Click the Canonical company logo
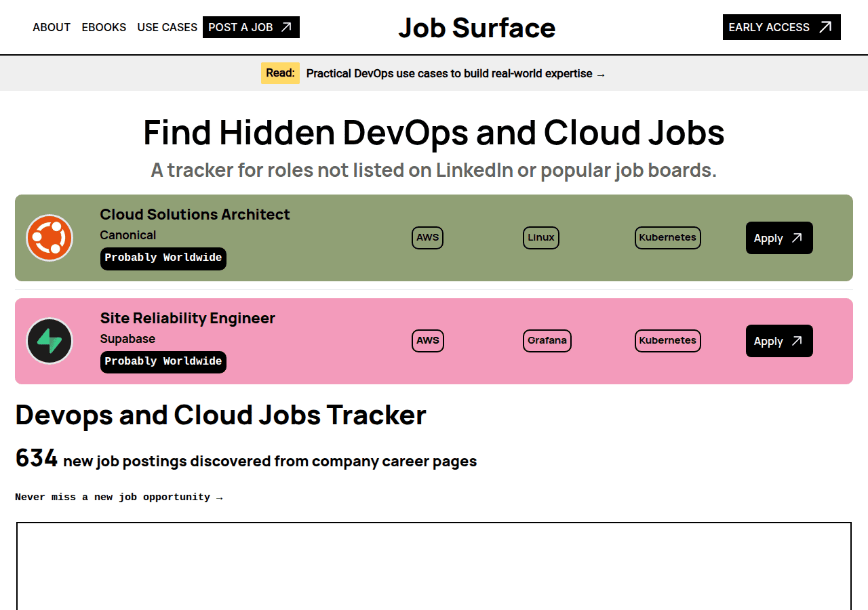Screen dimensions: 868x610 click(50, 238)
